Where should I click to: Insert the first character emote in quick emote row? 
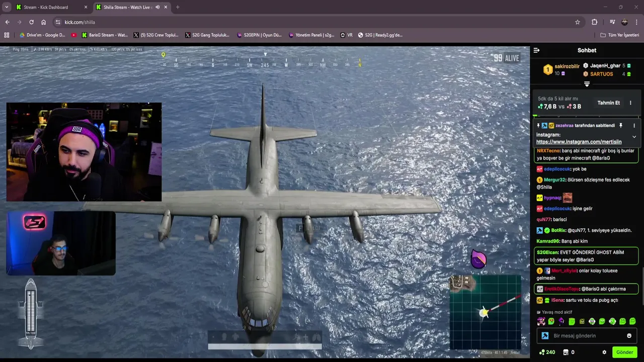click(541, 321)
